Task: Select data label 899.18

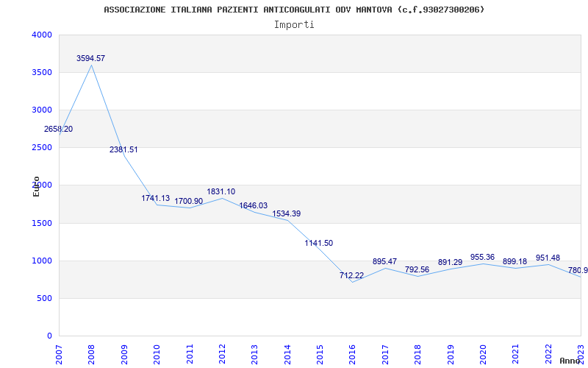Action: click(515, 261)
